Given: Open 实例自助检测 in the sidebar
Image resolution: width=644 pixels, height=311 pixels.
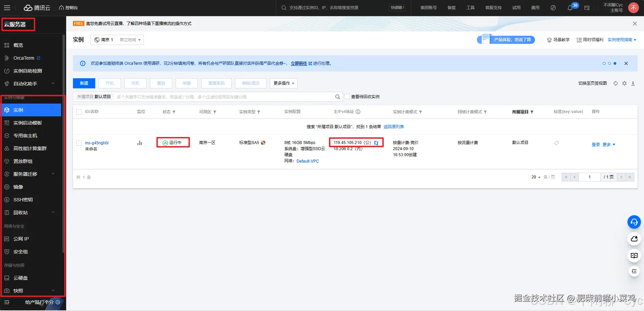Looking at the screenshot, I should click(x=28, y=71).
